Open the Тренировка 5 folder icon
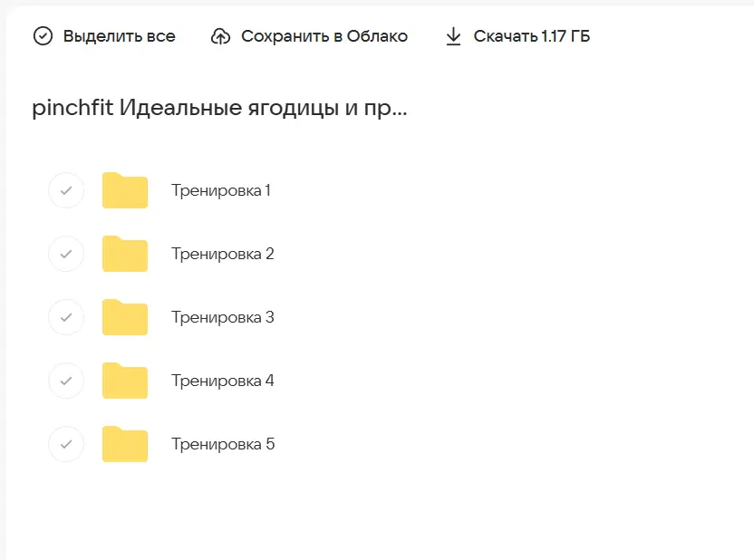Screen dimensions: 754x560 [x=124, y=444]
